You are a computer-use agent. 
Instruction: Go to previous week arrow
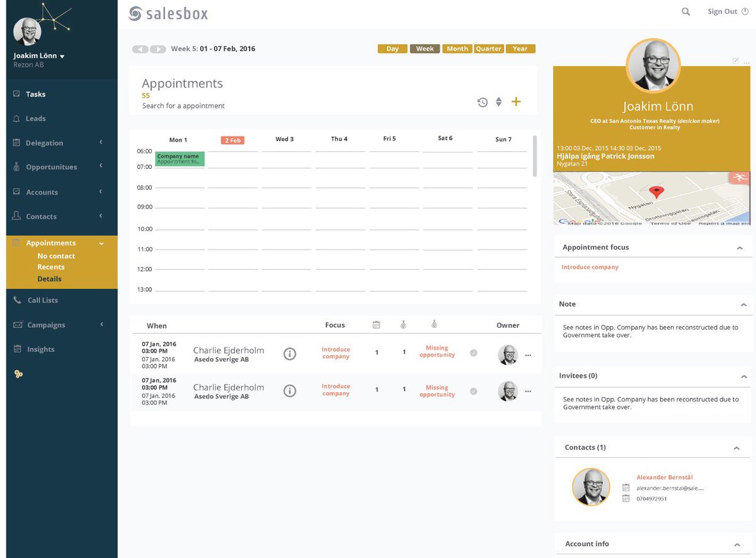140,49
